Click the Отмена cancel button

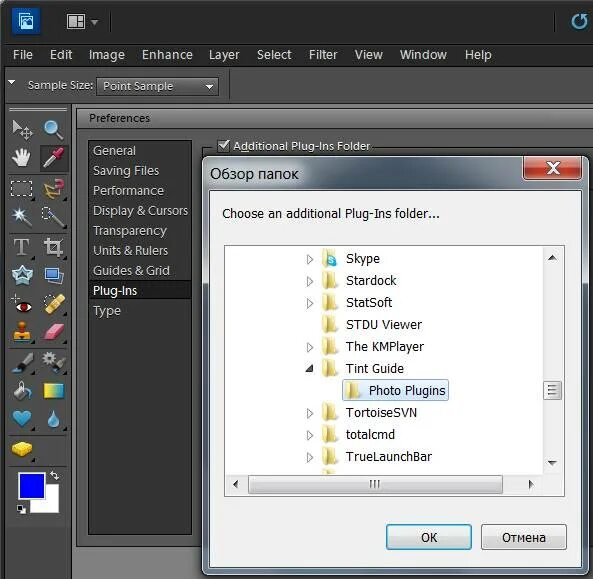(524, 537)
